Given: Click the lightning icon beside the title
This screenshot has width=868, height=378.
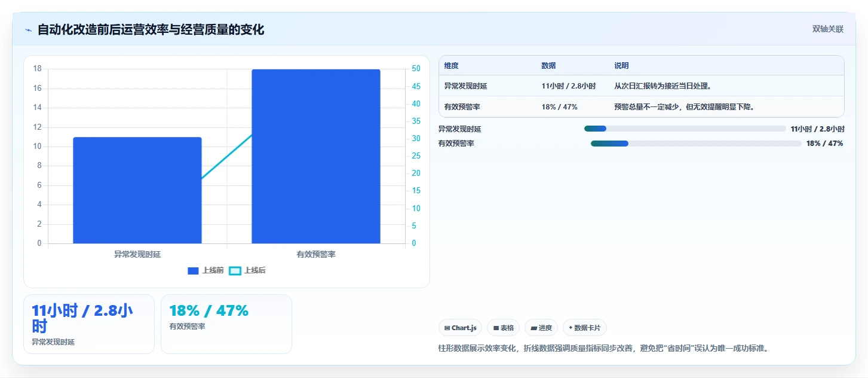Looking at the screenshot, I should (29, 30).
